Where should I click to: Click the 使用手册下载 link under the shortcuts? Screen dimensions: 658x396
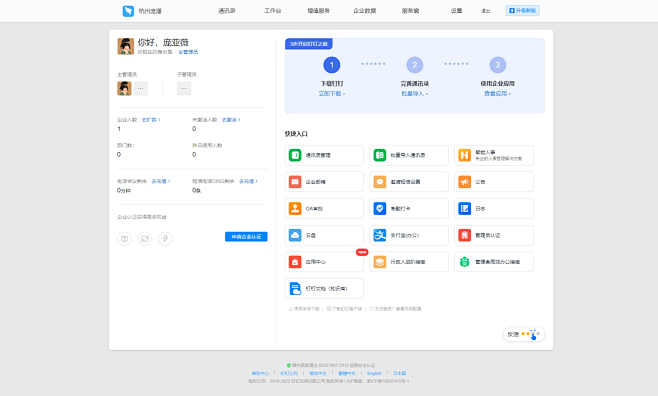[304, 309]
